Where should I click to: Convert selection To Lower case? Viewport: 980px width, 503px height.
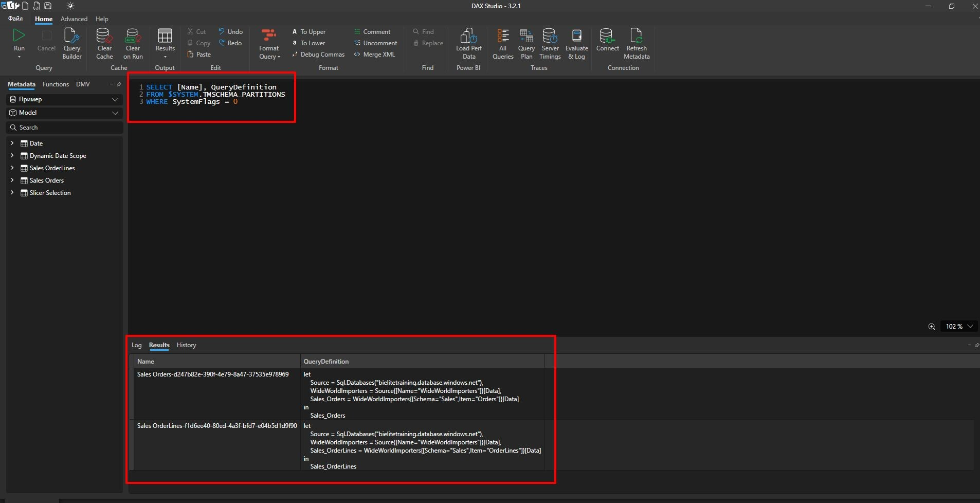pos(308,43)
